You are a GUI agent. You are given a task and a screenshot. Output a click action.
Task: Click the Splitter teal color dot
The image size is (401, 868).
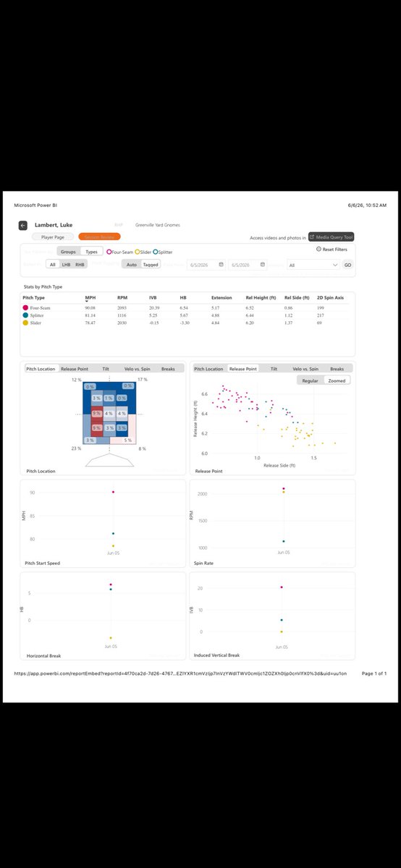coord(25,315)
